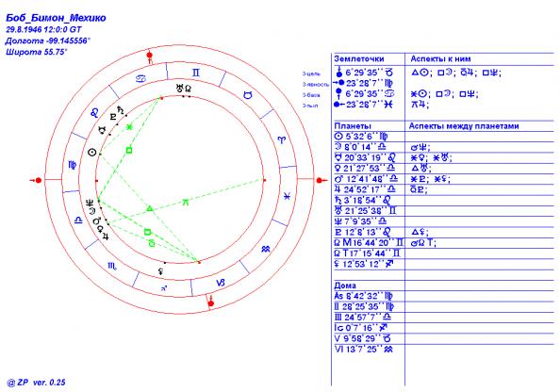This screenshot has height=392, width=560.
Task: Click the Gemini sign glyph on the zodiac ring
Action: pos(196,73)
